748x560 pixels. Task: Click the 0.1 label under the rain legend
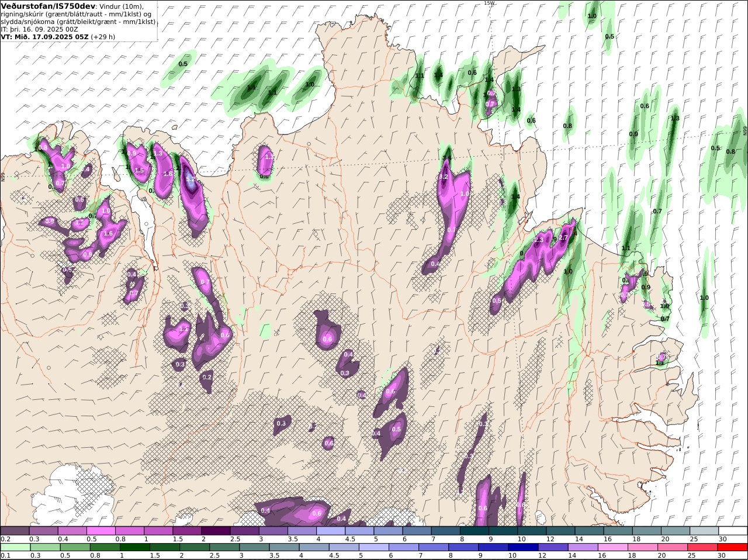[5, 555]
